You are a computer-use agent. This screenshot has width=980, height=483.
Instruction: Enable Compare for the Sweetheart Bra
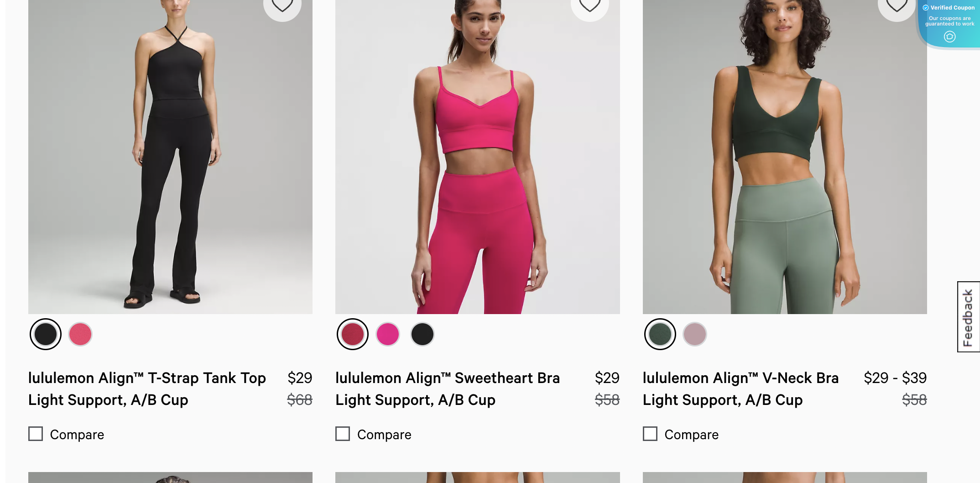(x=343, y=434)
